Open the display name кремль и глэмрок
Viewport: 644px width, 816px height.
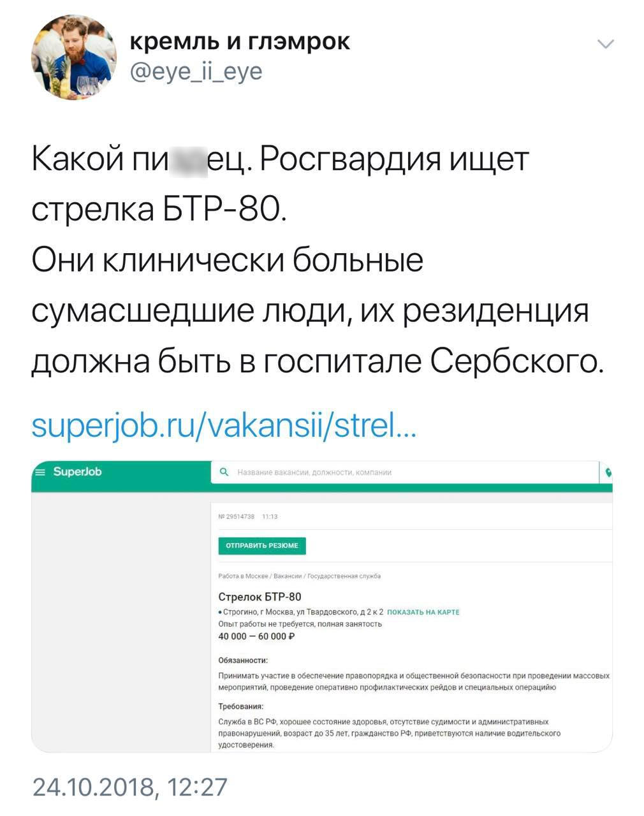[240, 42]
